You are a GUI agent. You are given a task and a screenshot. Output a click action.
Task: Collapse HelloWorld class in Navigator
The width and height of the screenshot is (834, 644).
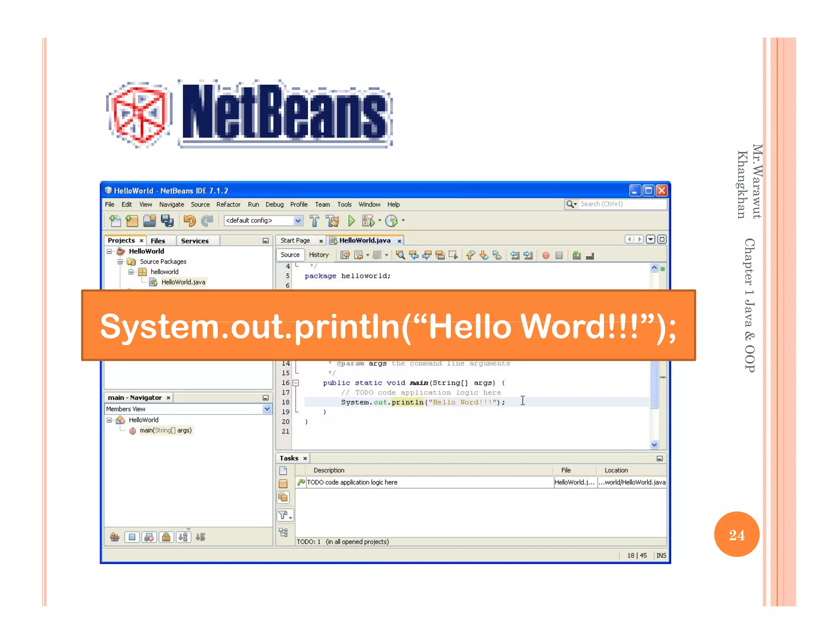point(110,420)
